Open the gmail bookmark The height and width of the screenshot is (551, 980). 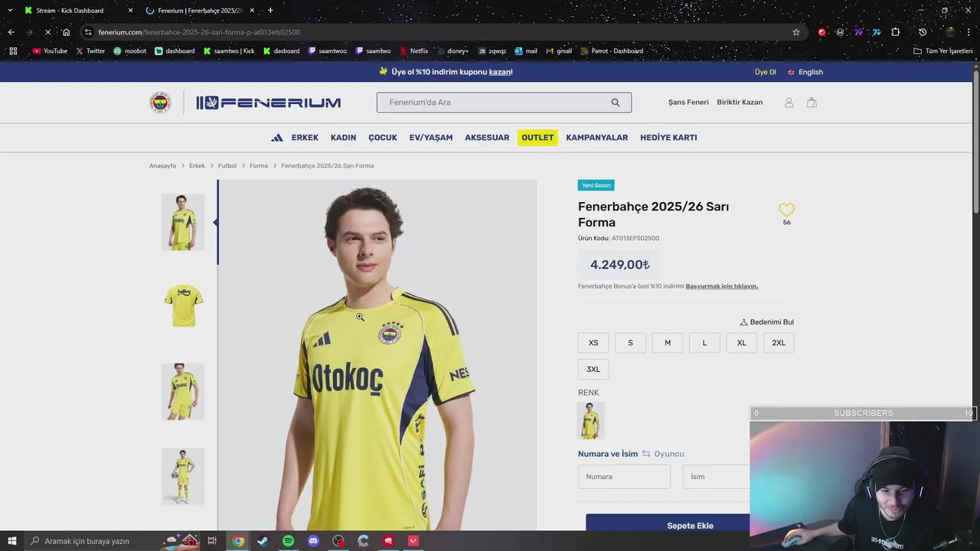558,51
